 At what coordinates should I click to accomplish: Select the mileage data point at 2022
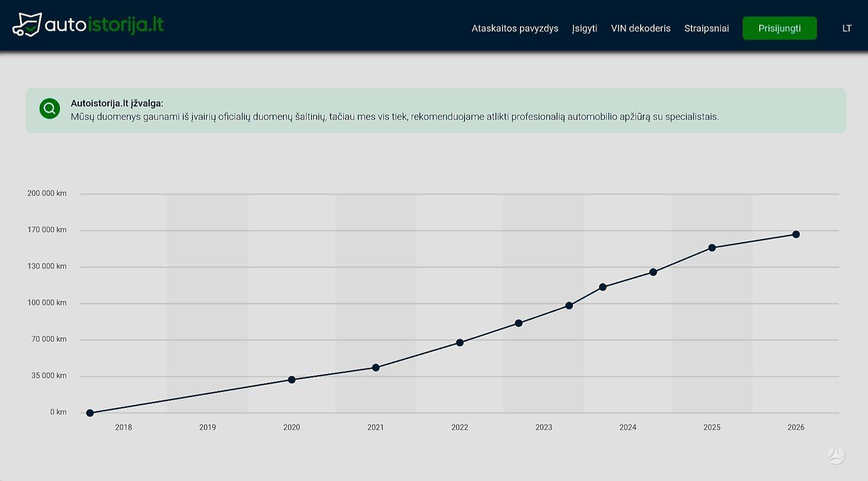coord(460,342)
